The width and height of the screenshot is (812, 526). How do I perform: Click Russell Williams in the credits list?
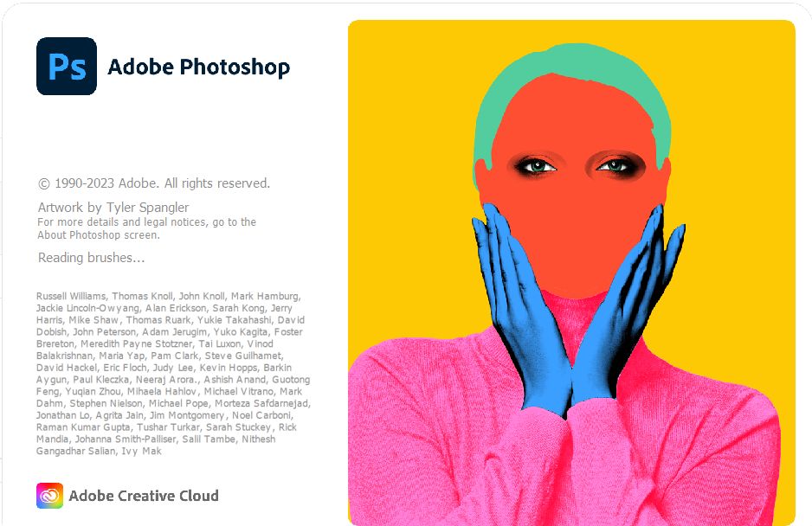[71, 296]
